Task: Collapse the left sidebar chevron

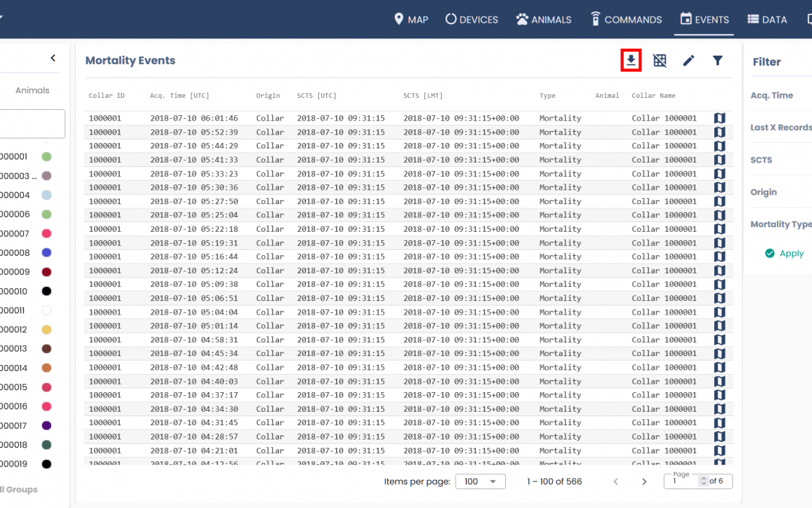Action: [53, 58]
